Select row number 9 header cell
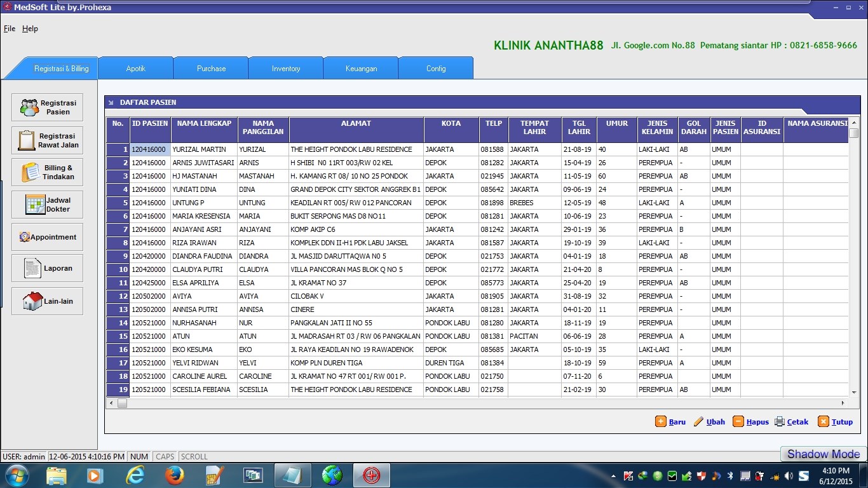The height and width of the screenshot is (488, 868). (x=118, y=256)
